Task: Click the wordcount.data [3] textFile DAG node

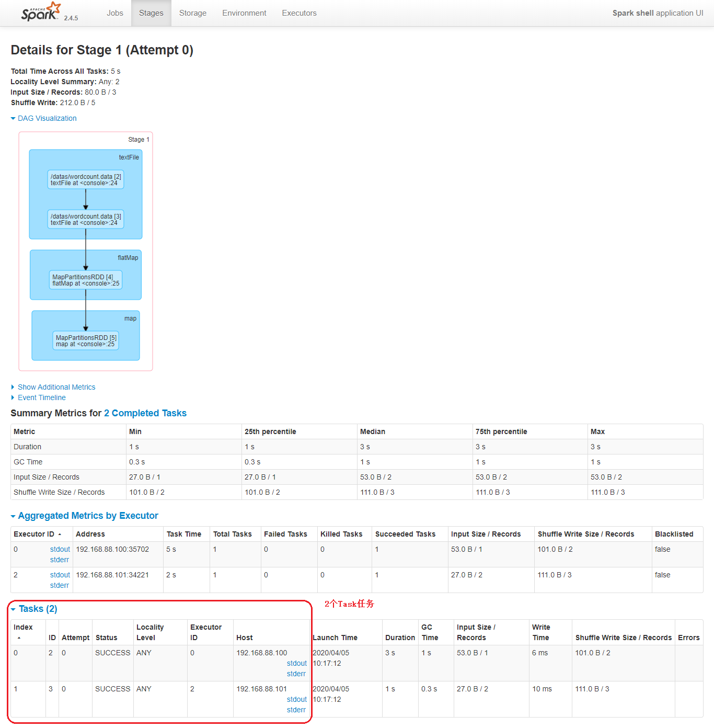Action: point(86,220)
